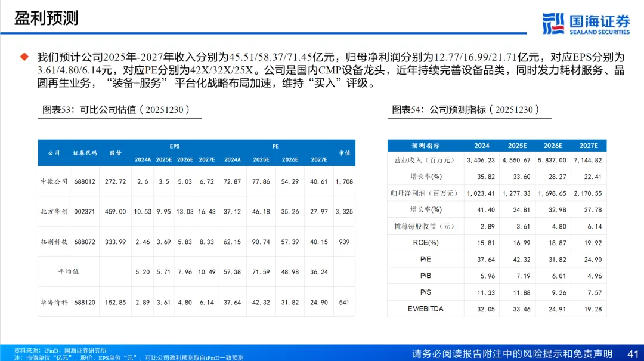Select the P/B row label
Viewport: 644px width, 361px height.
point(426,276)
